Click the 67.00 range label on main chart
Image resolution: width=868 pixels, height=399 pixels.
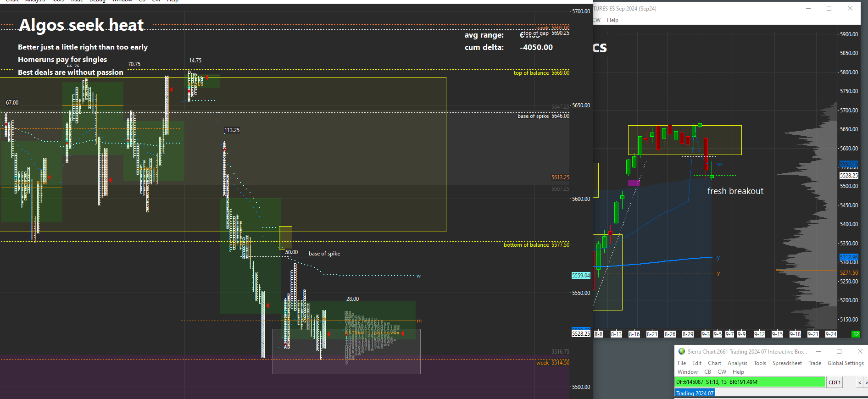(x=12, y=103)
